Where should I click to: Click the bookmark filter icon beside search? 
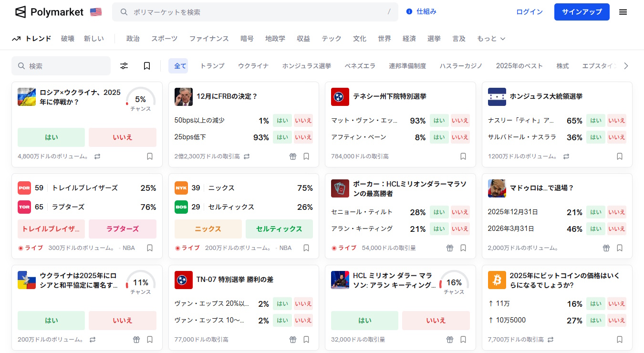tap(147, 66)
